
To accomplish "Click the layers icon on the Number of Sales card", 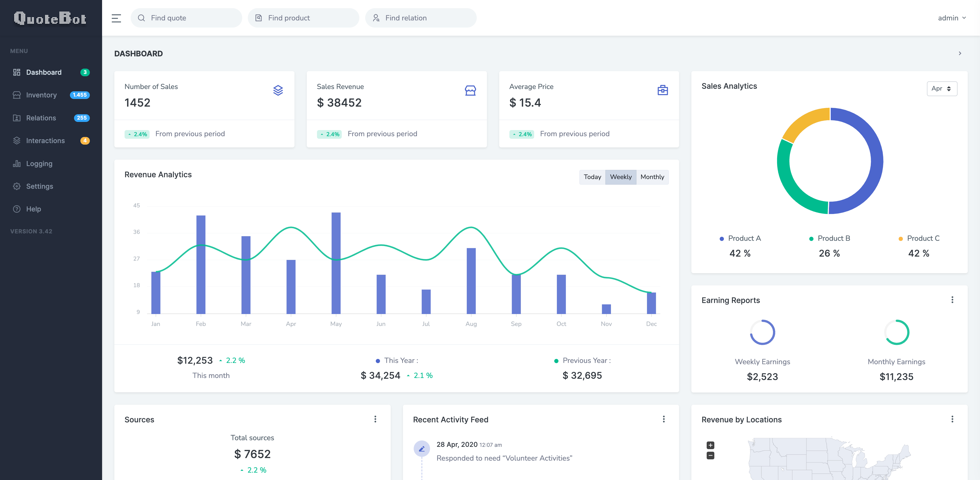I will click(278, 90).
